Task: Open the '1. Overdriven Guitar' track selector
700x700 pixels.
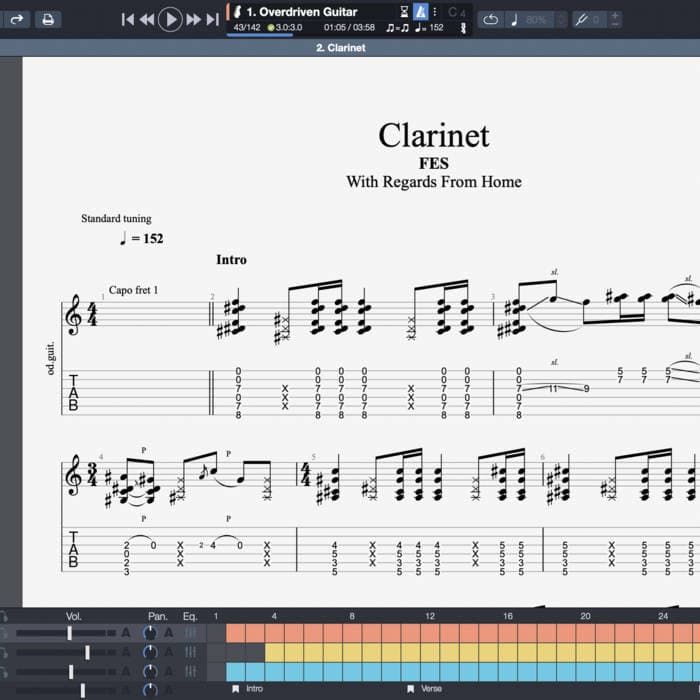Action: pyautogui.click(x=302, y=12)
